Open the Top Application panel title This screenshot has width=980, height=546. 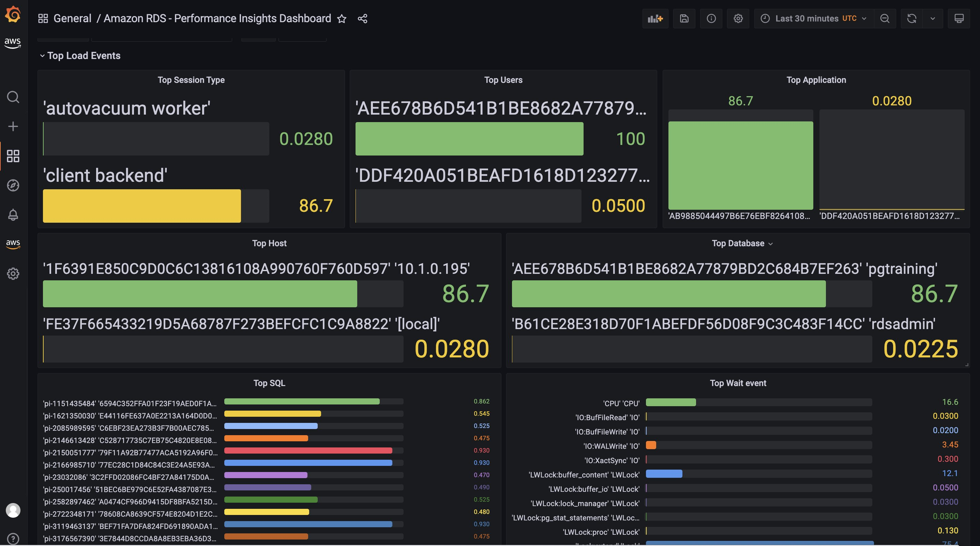point(816,80)
